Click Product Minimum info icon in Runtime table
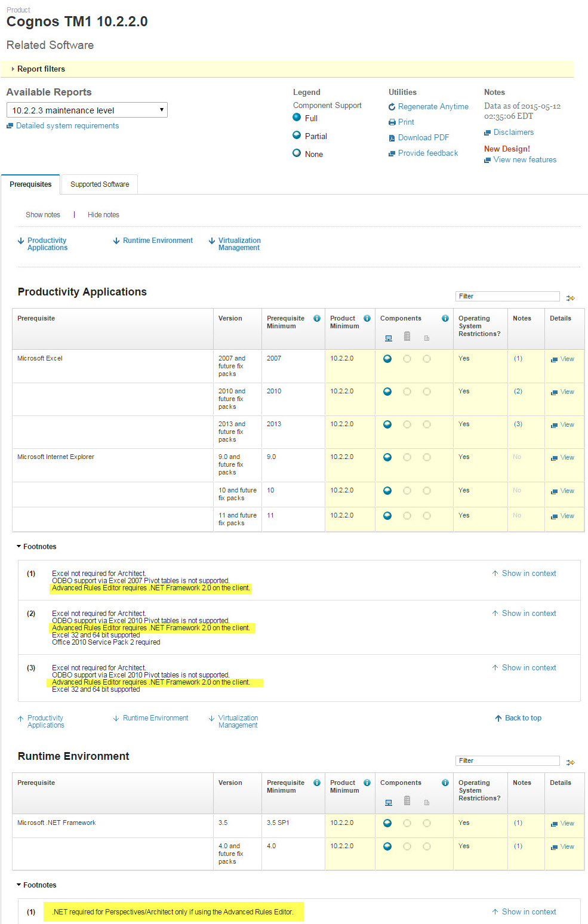 (367, 783)
